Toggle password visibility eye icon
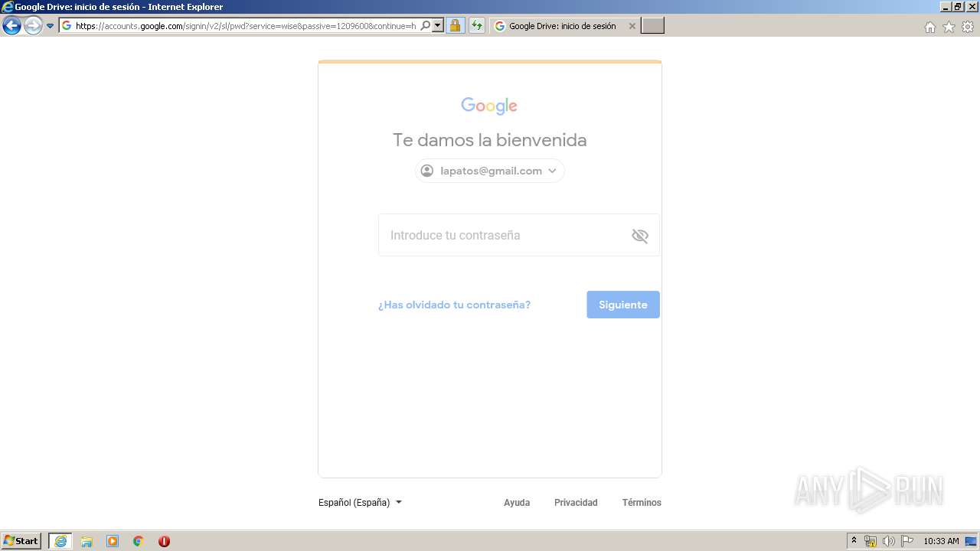 point(640,236)
